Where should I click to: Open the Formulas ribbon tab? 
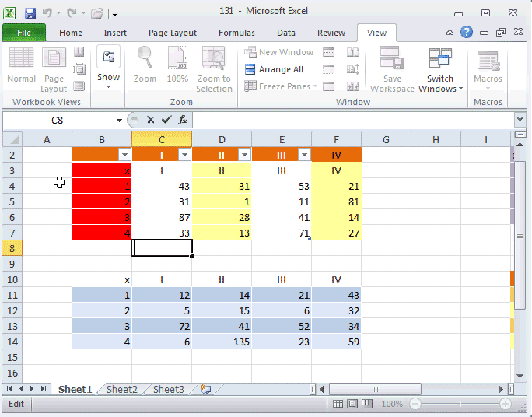pyautogui.click(x=236, y=33)
